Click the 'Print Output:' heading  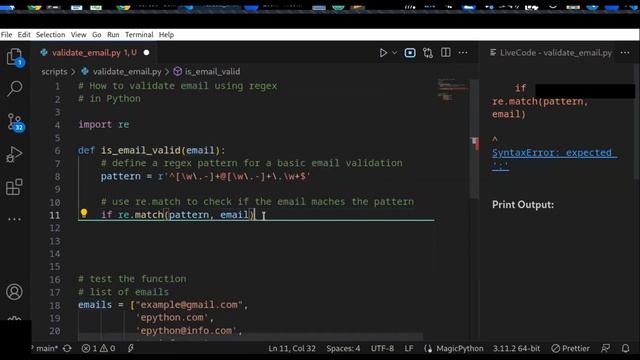click(523, 204)
